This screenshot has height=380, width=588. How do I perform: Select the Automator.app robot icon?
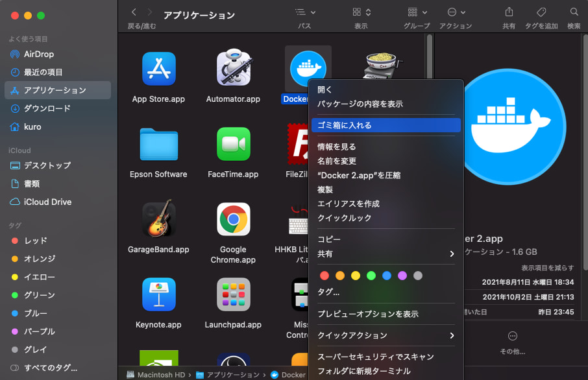233,67
